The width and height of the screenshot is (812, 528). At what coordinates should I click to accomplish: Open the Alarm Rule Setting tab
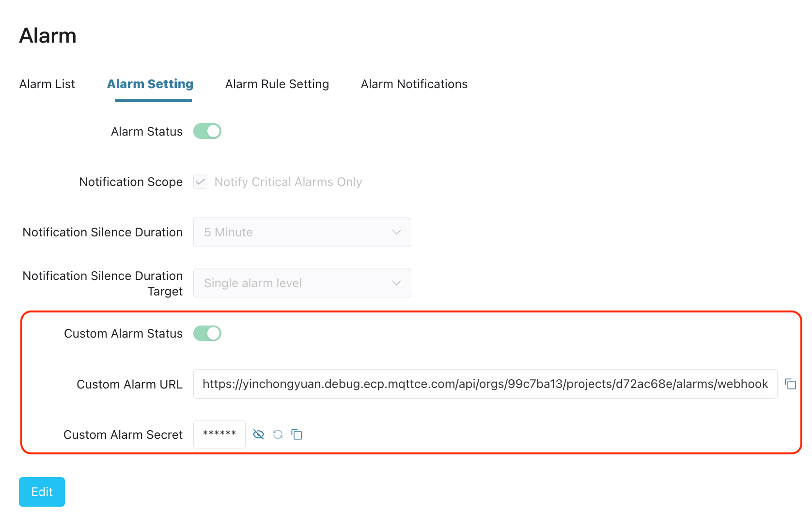(x=277, y=84)
